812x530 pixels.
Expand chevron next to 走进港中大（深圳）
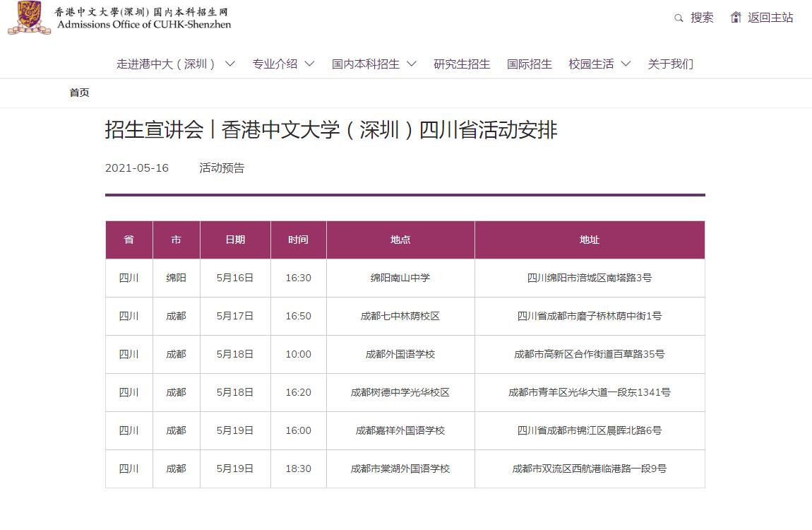pyautogui.click(x=230, y=64)
